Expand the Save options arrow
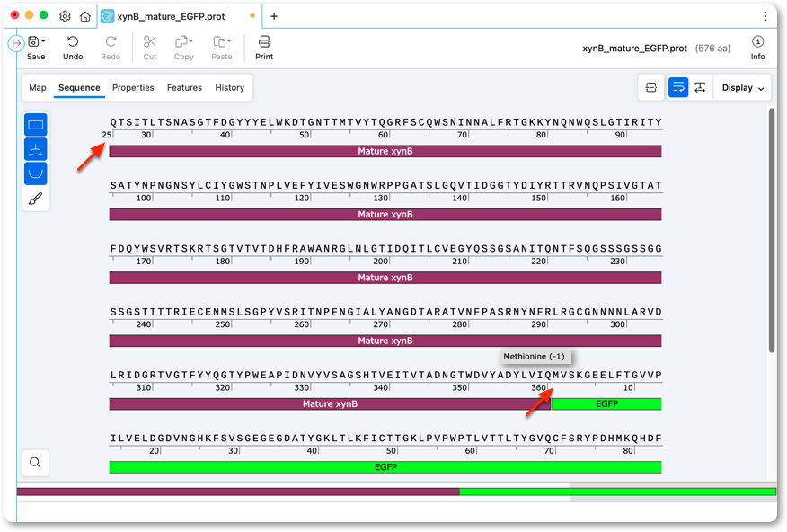Screen dimensions: 787x532 [x=43, y=41]
